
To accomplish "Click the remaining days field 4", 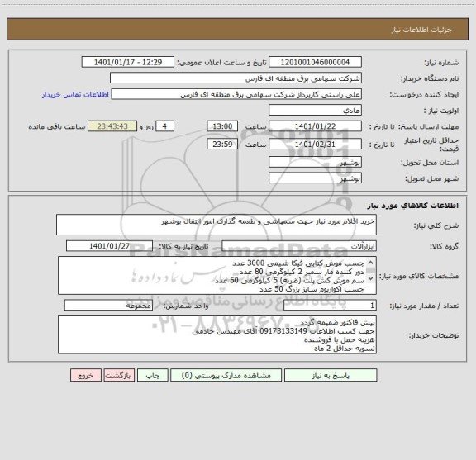I will (164, 126).
